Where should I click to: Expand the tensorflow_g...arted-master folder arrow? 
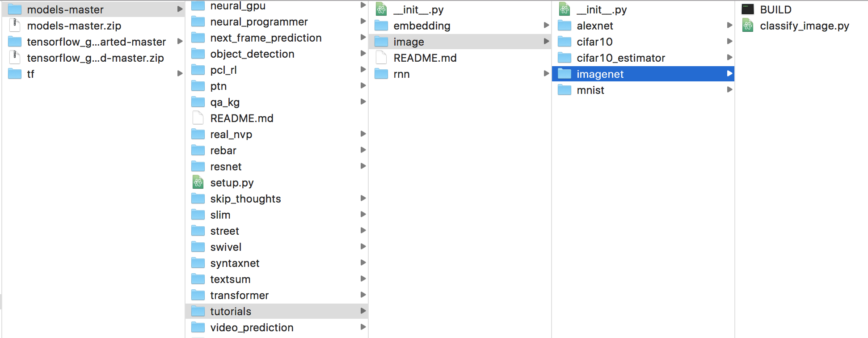180,41
